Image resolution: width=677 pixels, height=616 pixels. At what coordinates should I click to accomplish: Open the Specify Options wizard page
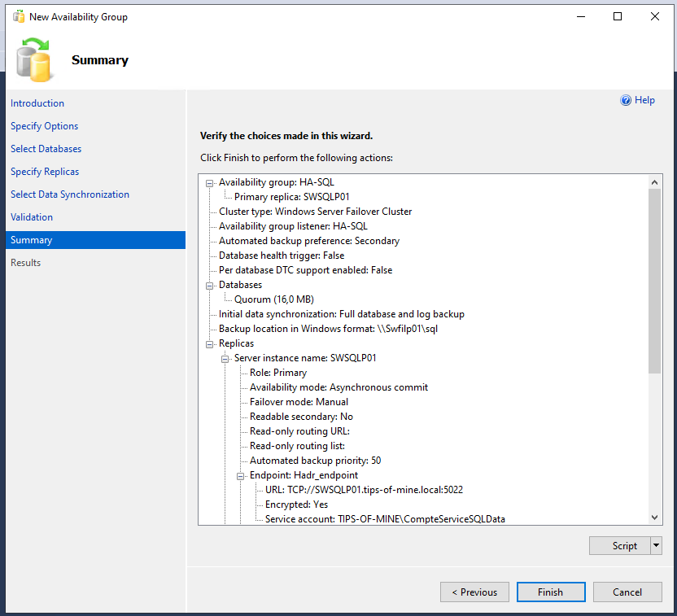45,126
